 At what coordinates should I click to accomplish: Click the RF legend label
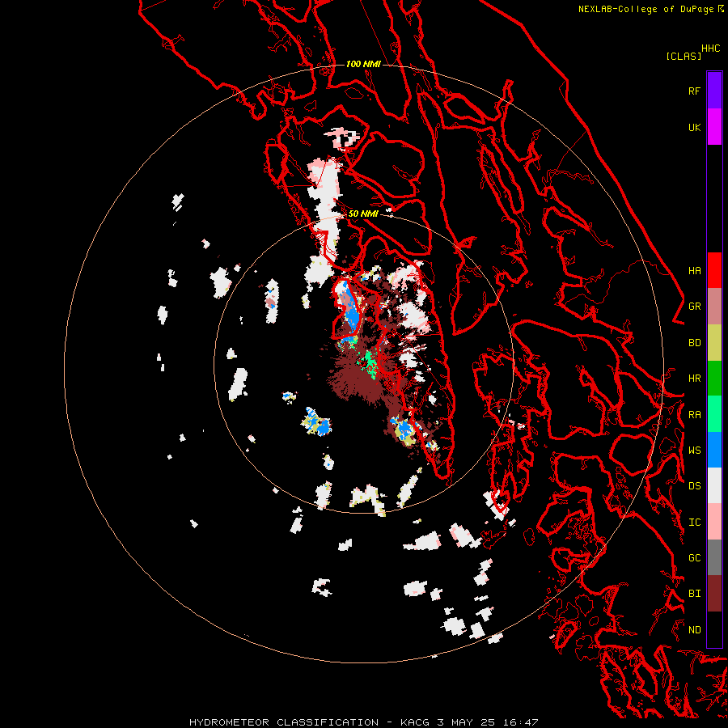[x=694, y=91]
